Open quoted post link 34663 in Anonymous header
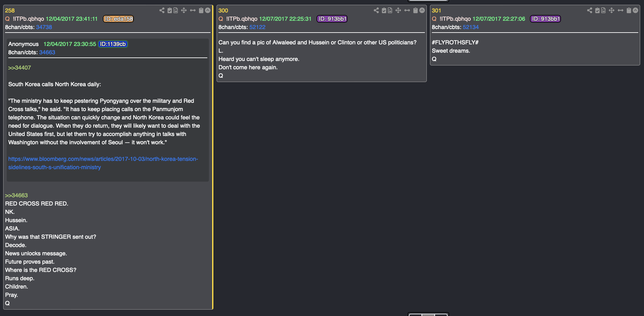 (47, 52)
